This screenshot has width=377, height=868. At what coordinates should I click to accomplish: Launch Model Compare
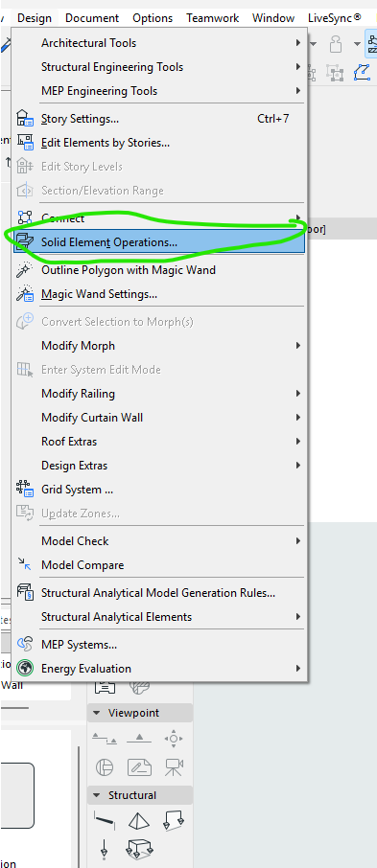coord(159,565)
